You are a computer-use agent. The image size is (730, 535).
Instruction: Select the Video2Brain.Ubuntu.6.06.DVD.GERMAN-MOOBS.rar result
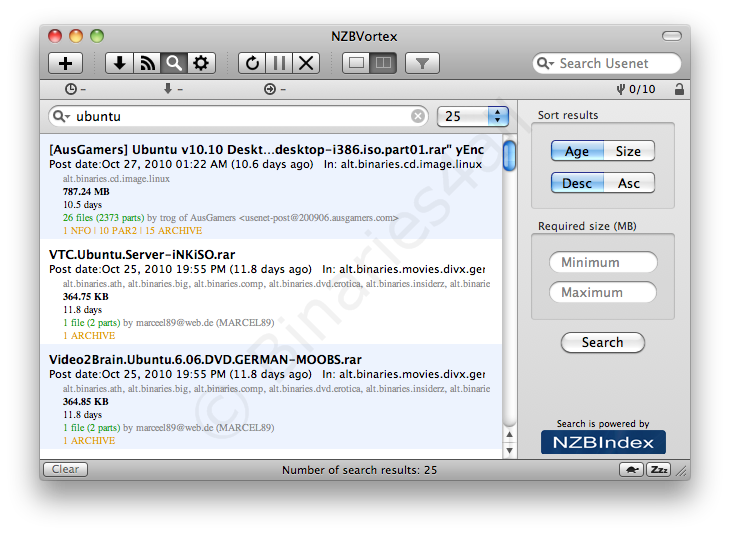tap(271, 397)
